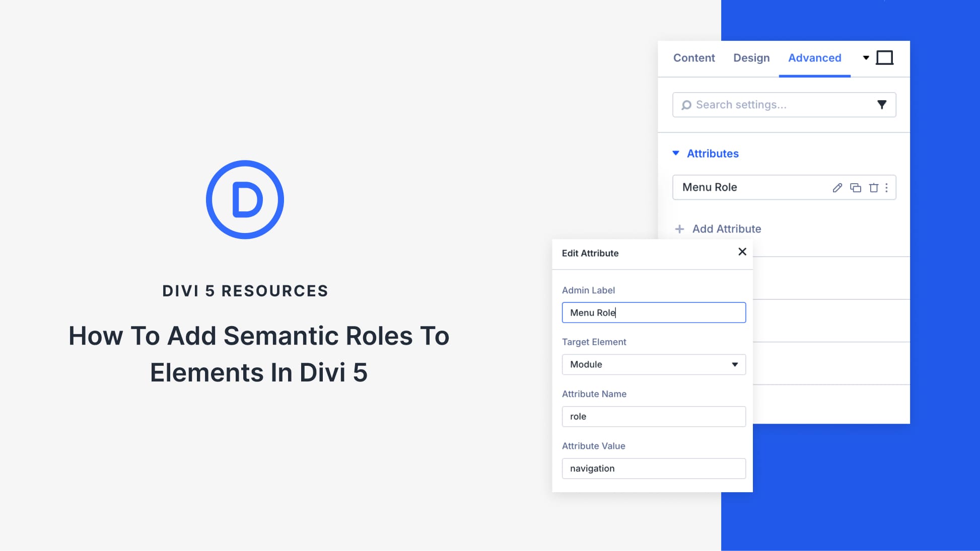Image resolution: width=980 pixels, height=551 pixels.
Task: Click the Admin Label field showing Menu Role
Action: pos(653,312)
